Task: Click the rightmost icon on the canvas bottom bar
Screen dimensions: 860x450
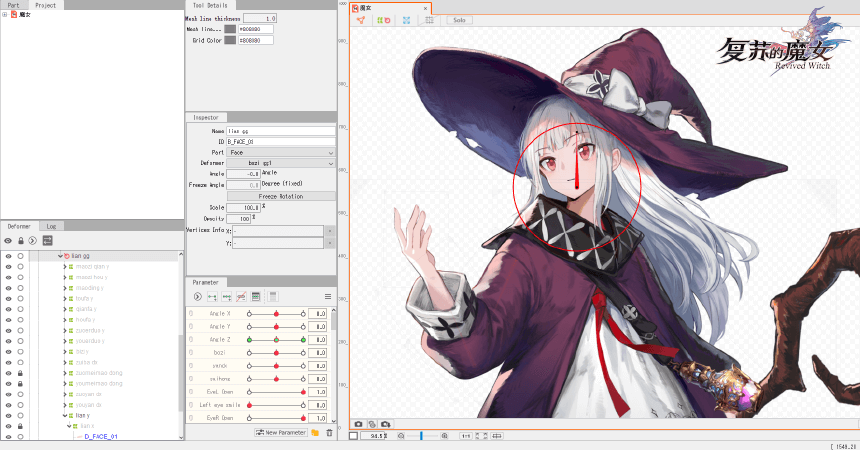Action: (497, 436)
